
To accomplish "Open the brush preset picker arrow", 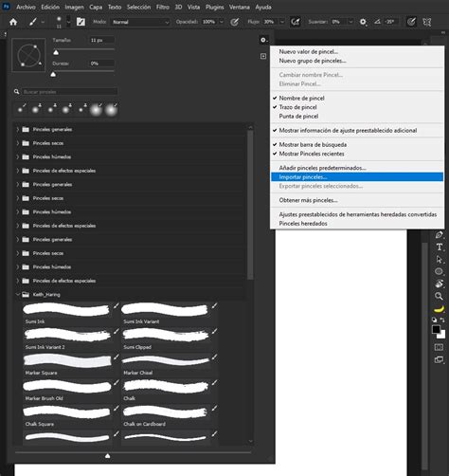I will 68,22.
